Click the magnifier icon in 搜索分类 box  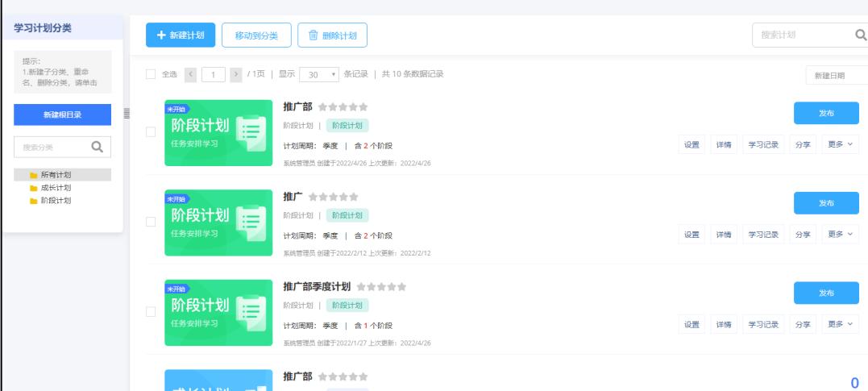(x=98, y=147)
